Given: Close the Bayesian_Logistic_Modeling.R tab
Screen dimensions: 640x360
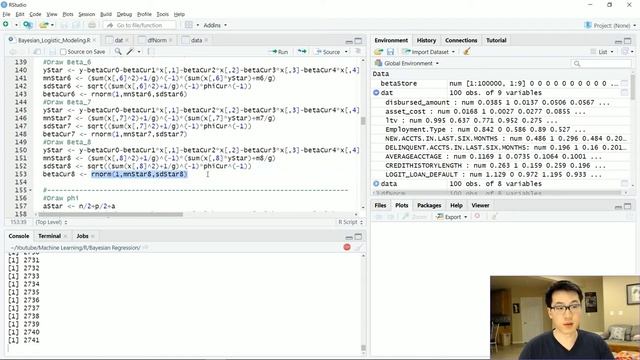Looking at the screenshot, I should click(94, 40).
